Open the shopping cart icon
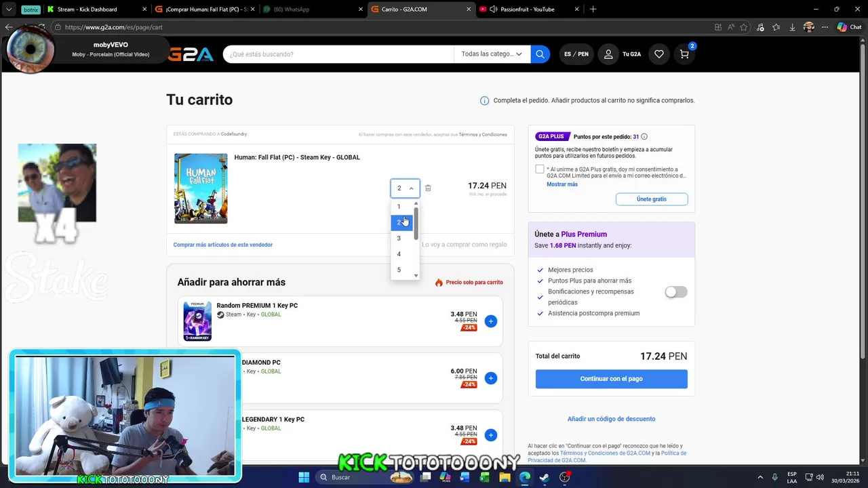Screen dimensions: 868x488 click(x=685, y=54)
